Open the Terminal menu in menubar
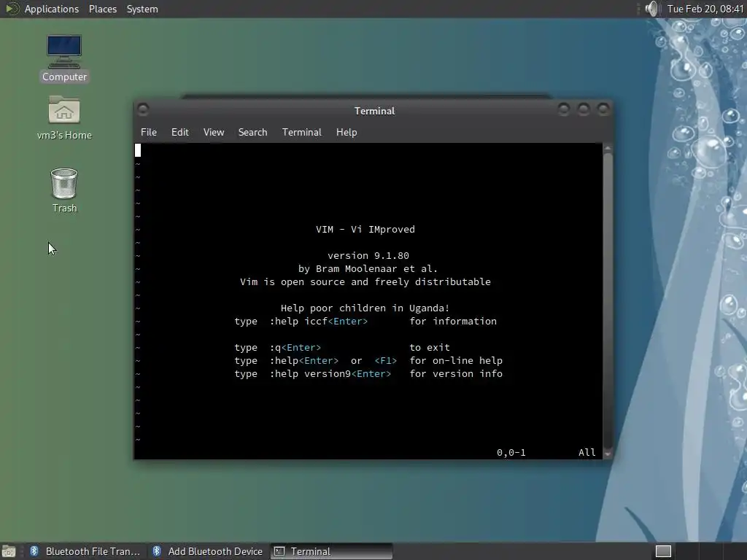Viewport: 747px width, 560px height. (301, 133)
